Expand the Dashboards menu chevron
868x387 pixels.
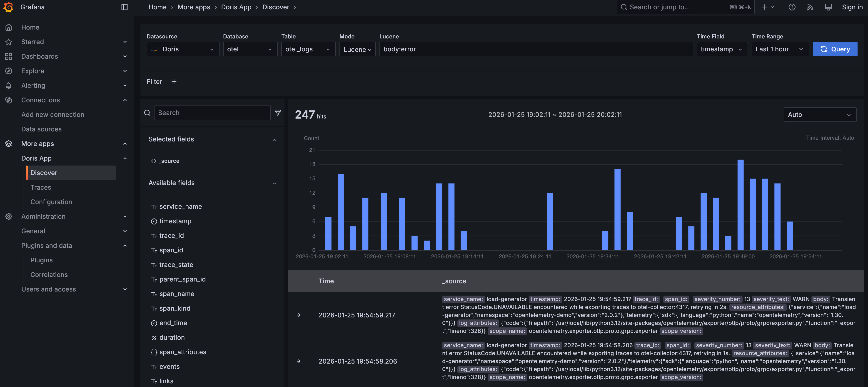(x=125, y=56)
